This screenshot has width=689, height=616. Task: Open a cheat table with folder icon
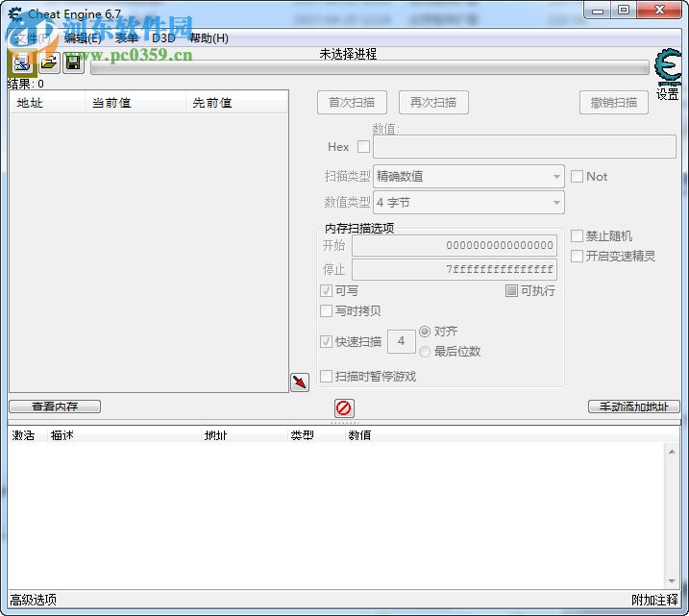point(49,63)
